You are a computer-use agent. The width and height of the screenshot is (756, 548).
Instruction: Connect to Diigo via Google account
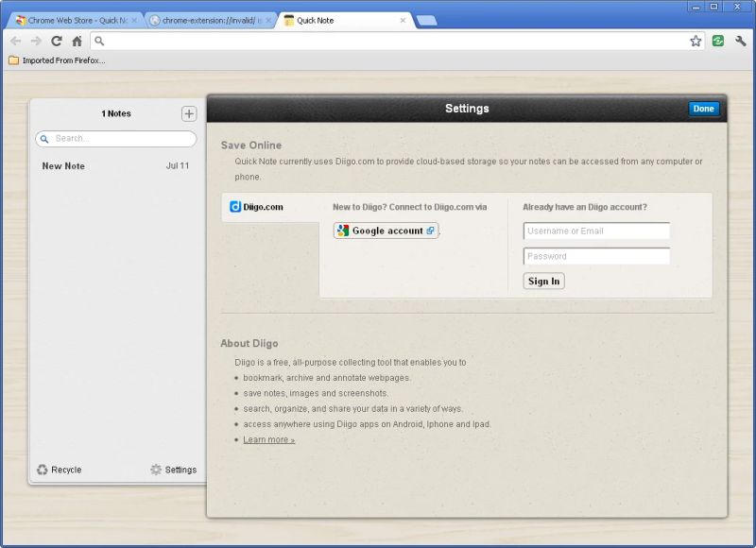point(385,230)
